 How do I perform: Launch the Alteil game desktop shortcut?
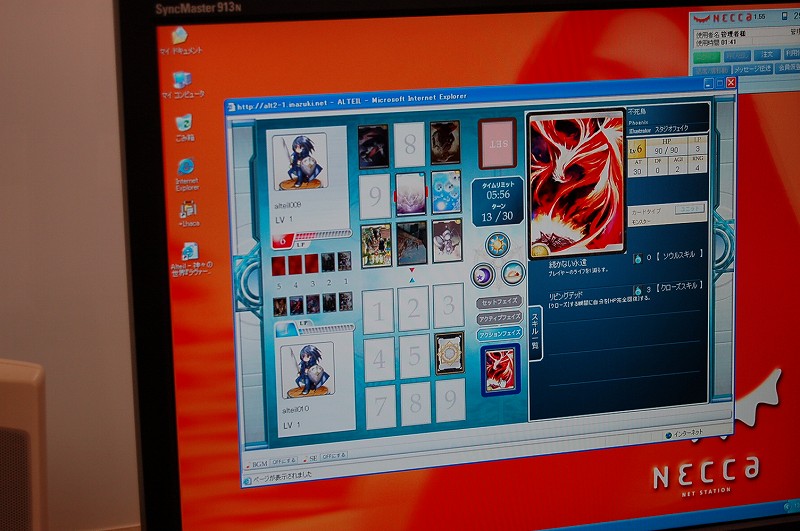pyautogui.click(x=190, y=250)
